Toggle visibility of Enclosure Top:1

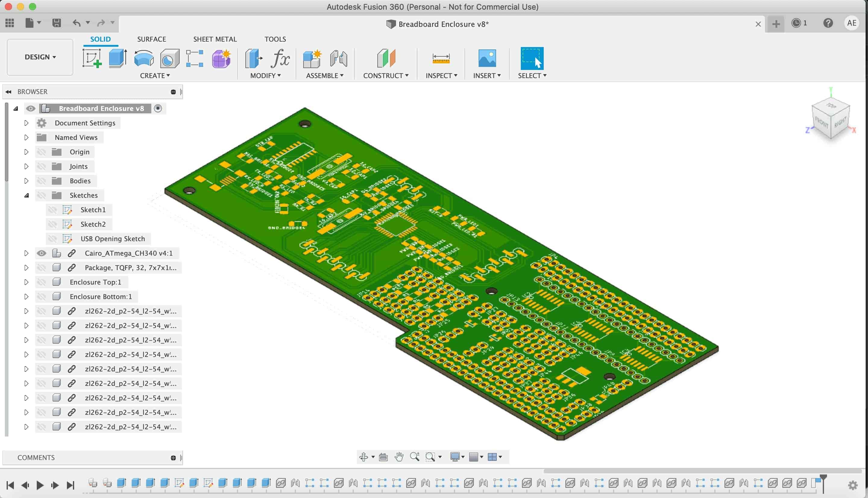point(41,282)
